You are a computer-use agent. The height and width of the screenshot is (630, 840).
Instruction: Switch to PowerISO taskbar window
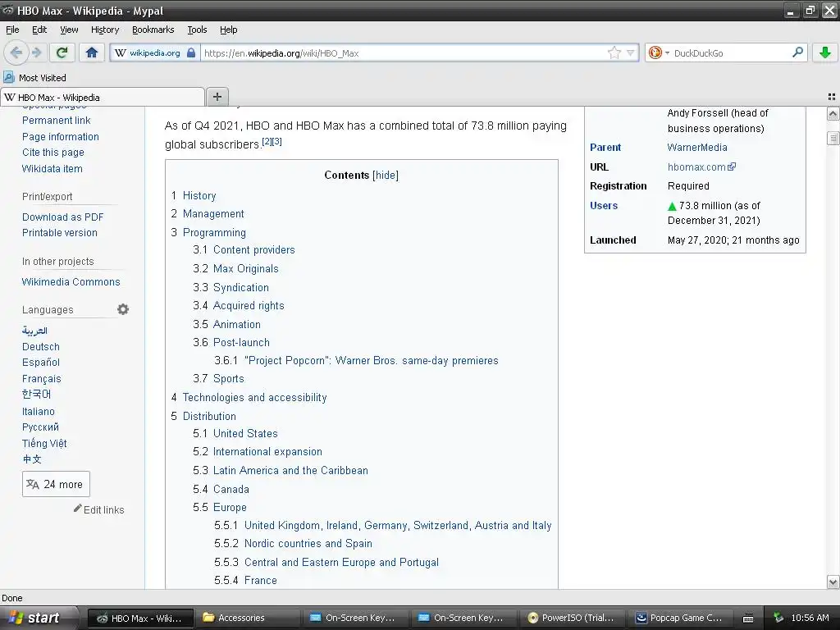pyautogui.click(x=571, y=618)
